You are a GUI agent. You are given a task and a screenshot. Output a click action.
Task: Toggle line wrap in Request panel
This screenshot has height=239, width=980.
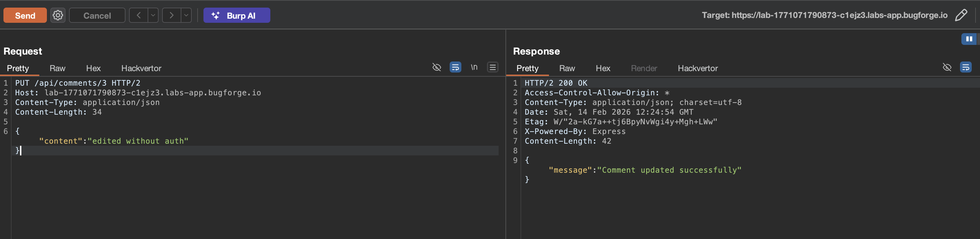(455, 67)
